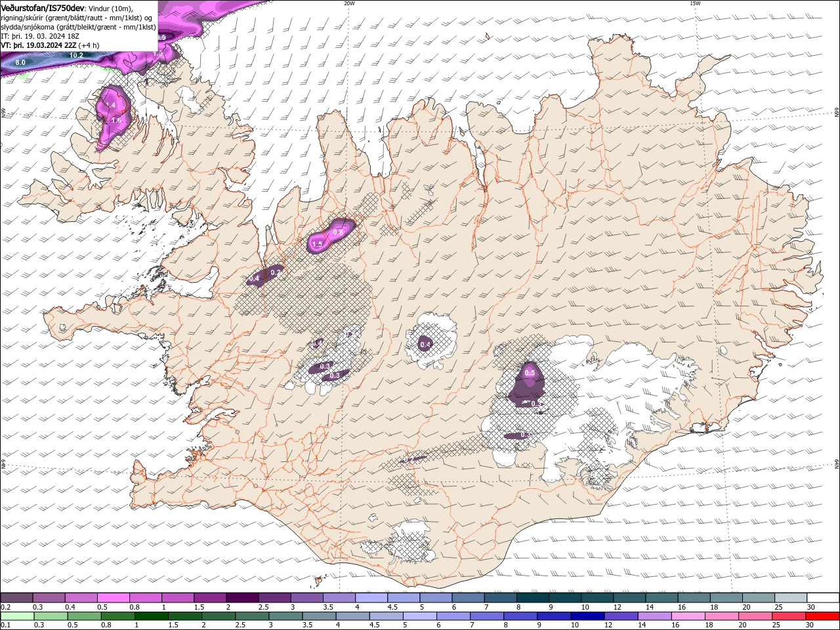
Task: Select the darkest purple swatch above 2 in the snow scale
Action: pyautogui.click(x=241, y=597)
